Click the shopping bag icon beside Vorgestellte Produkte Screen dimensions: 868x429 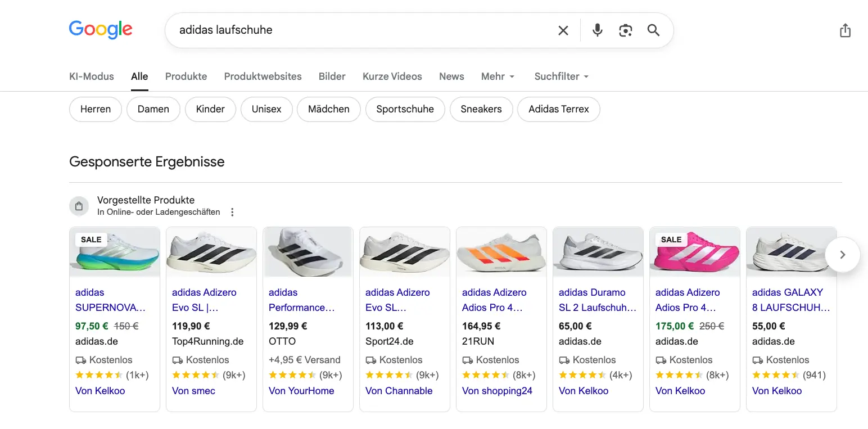79,206
